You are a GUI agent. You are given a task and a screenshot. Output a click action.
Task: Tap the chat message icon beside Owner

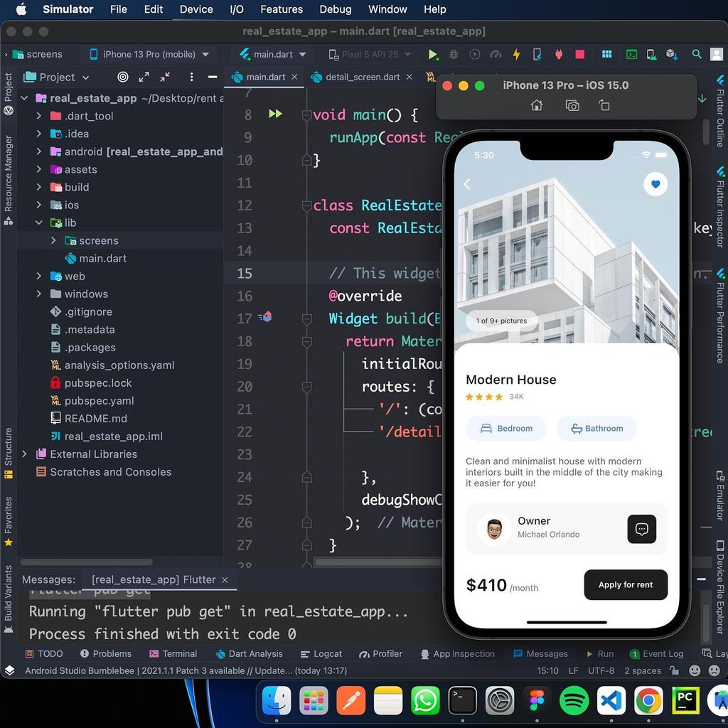pos(641,529)
